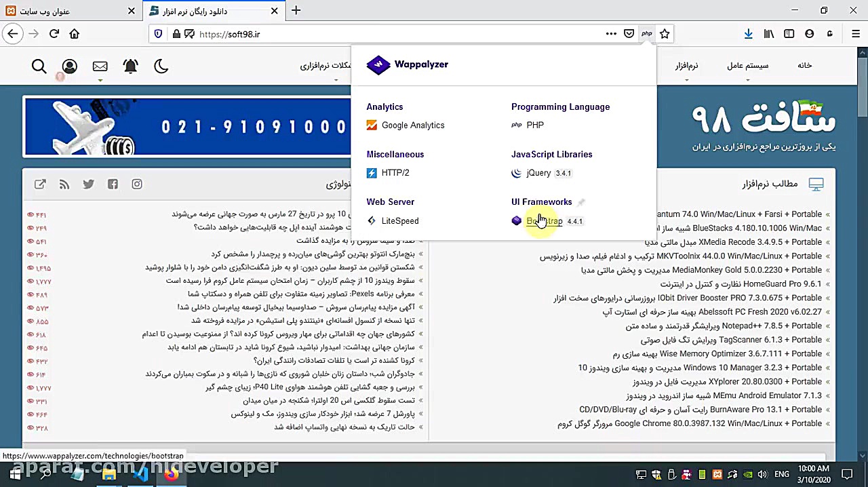Click the 021-91091000 airplane banner ad
868x487 pixels.
coord(188,127)
